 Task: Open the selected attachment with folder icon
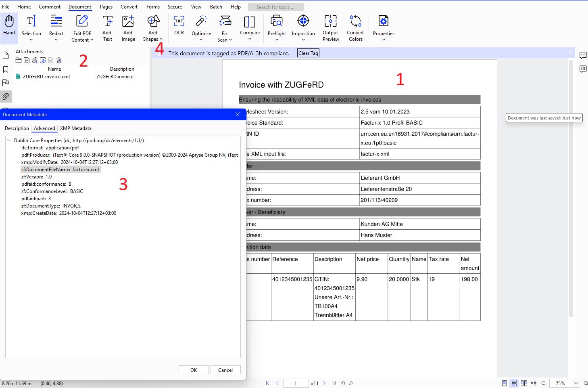19,60
